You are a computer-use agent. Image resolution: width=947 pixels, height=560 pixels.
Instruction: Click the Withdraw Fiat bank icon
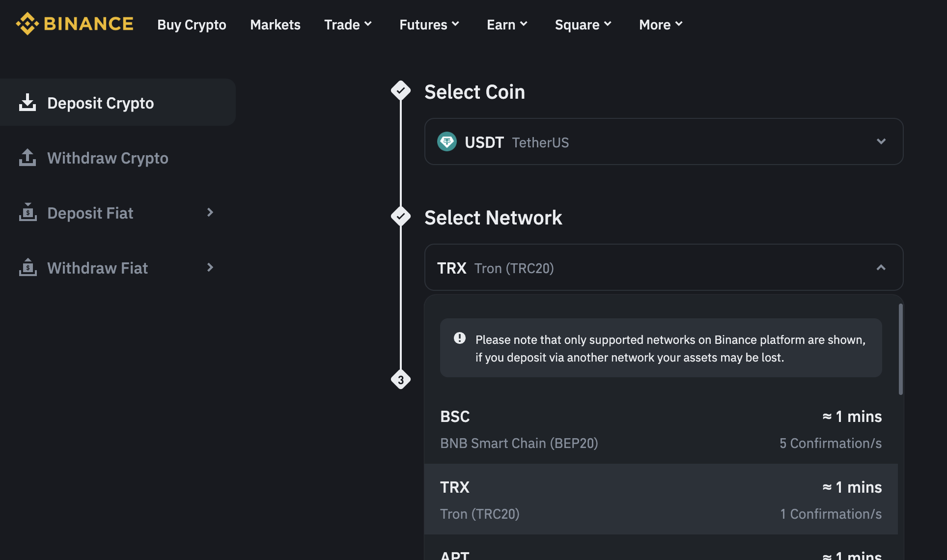[x=28, y=267]
